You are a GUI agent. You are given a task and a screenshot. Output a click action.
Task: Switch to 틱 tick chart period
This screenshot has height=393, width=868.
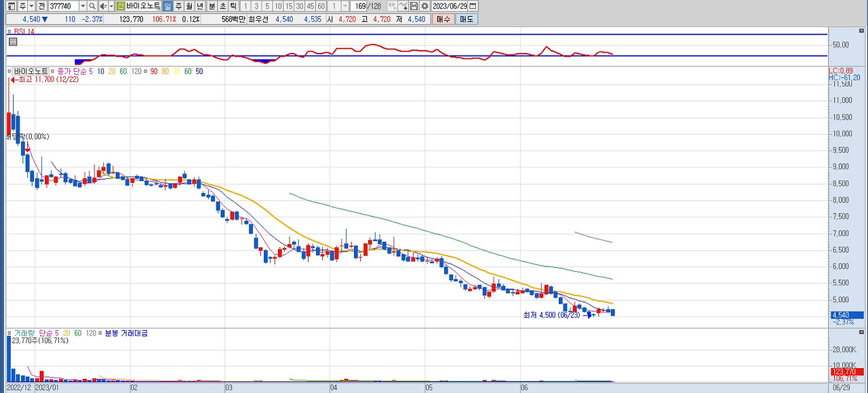pyautogui.click(x=233, y=6)
